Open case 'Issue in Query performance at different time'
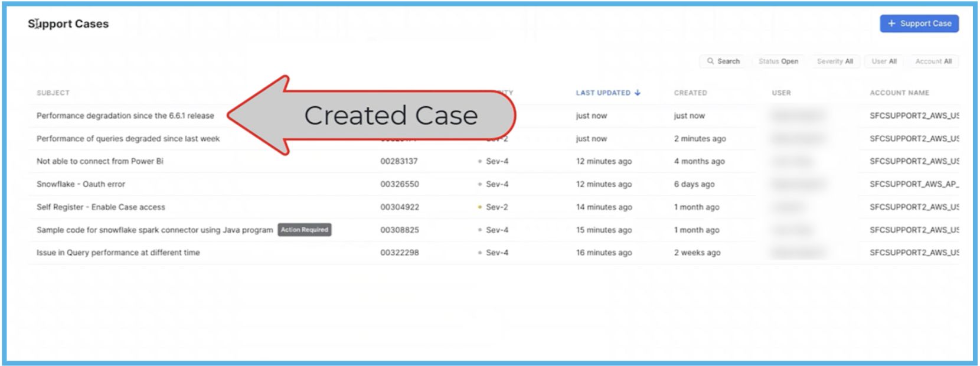Viewport: 980px width, 366px height. click(118, 253)
